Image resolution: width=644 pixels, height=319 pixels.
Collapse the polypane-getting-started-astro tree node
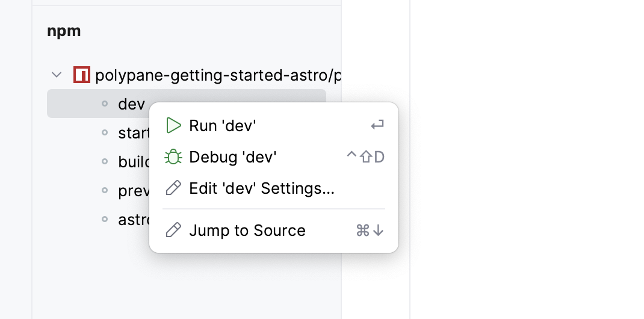56,75
